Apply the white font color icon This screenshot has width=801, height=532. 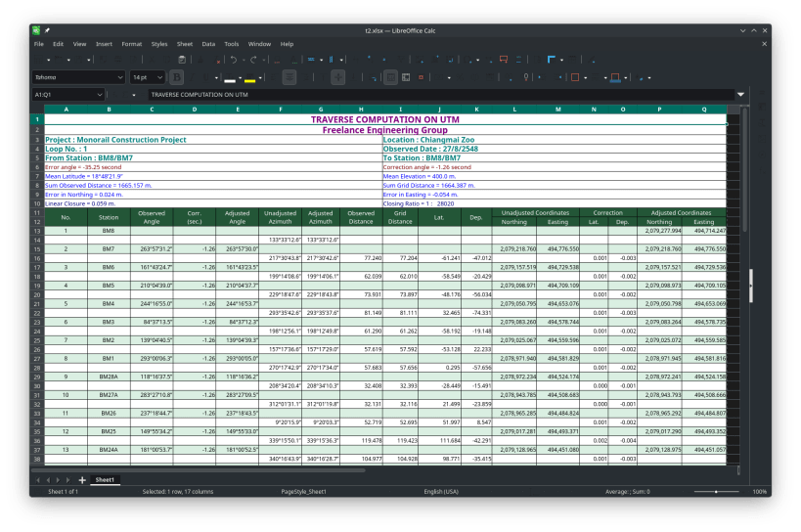tap(230, 77)
